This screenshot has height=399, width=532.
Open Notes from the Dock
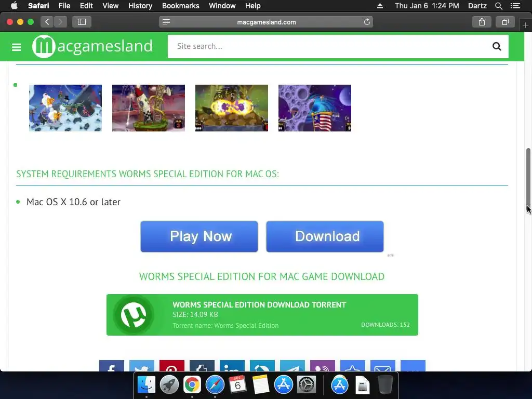pos(260,385)
